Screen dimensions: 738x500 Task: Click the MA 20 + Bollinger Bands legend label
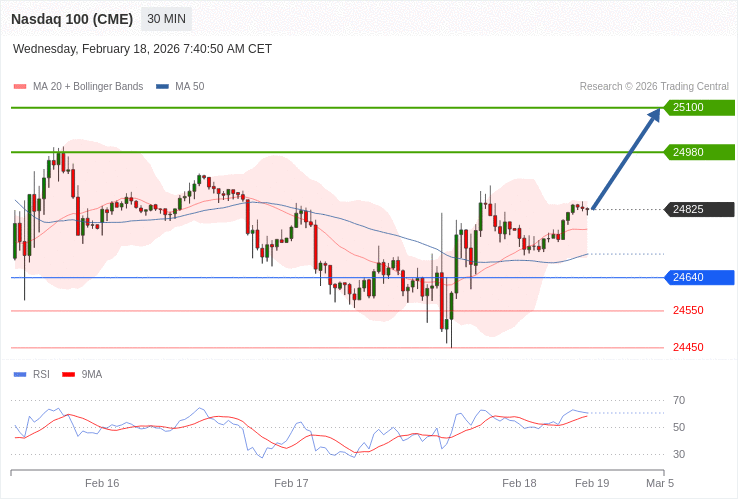pos(88,87)
